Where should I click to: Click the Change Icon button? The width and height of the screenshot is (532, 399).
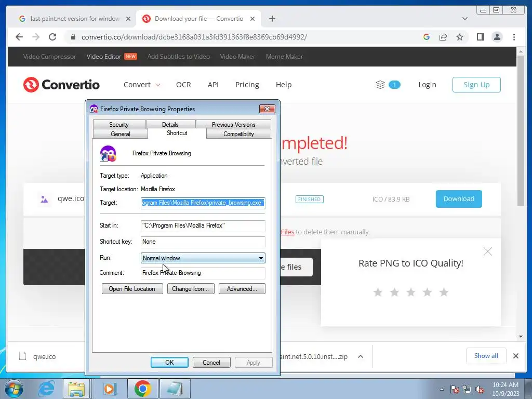191,289
